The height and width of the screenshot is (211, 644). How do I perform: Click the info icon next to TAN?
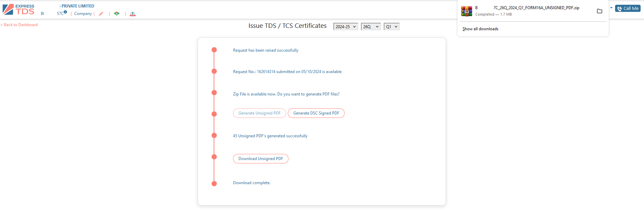[65, 12]
